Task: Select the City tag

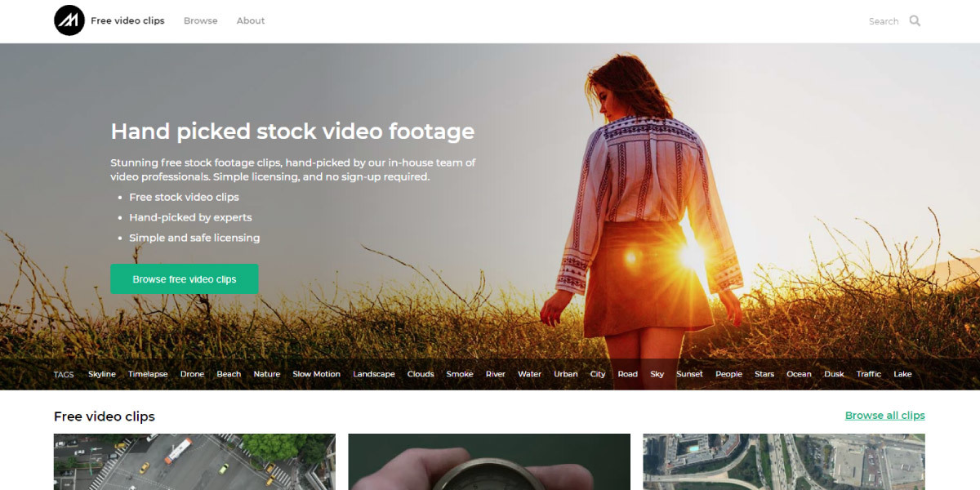Action: (x=598, y=374)
